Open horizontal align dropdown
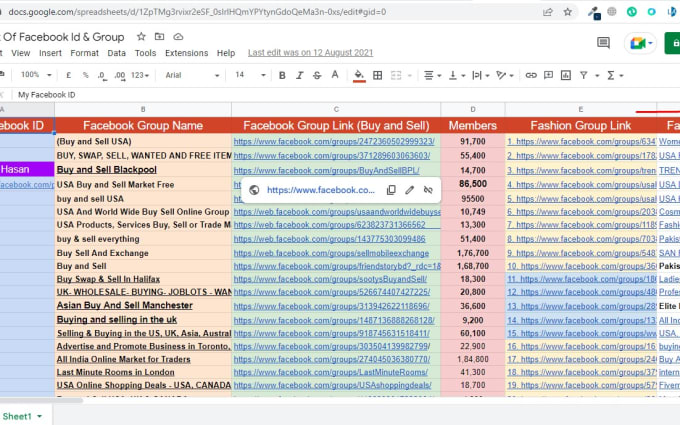The image size is (680, 425). (432, 75)
